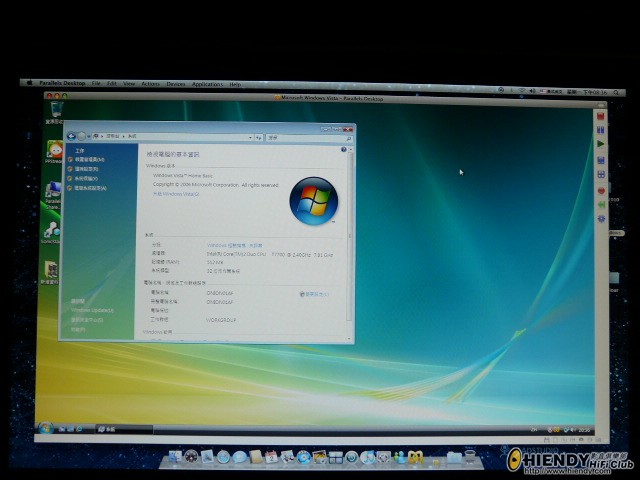Open the Windows Update(U) sidebar link

tap(92, 310)
